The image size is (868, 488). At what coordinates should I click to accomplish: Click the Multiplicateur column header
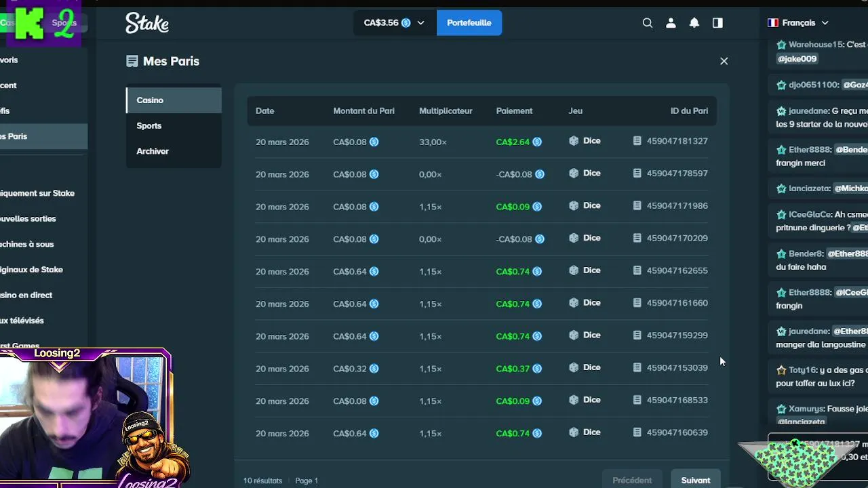[446, 111]
